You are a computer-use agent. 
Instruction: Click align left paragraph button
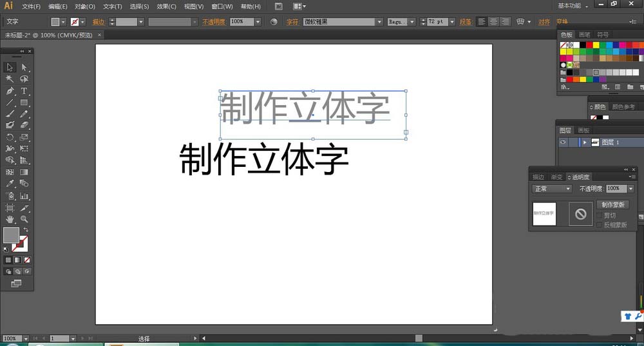pyautogui.click(x=482, y=21)
